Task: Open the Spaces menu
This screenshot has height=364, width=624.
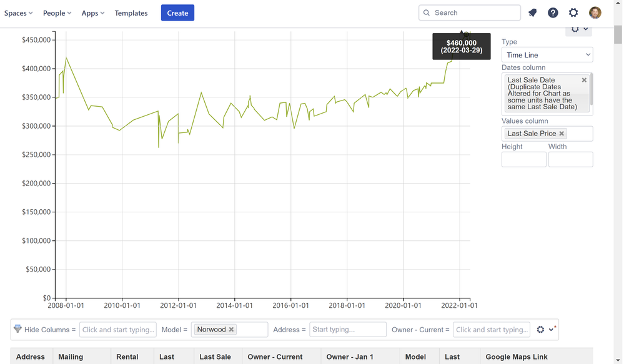Action: point(18,12)
